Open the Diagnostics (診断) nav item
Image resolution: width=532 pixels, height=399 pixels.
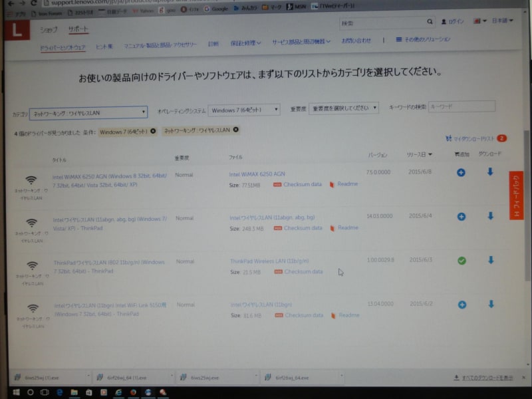pos(213,44)
